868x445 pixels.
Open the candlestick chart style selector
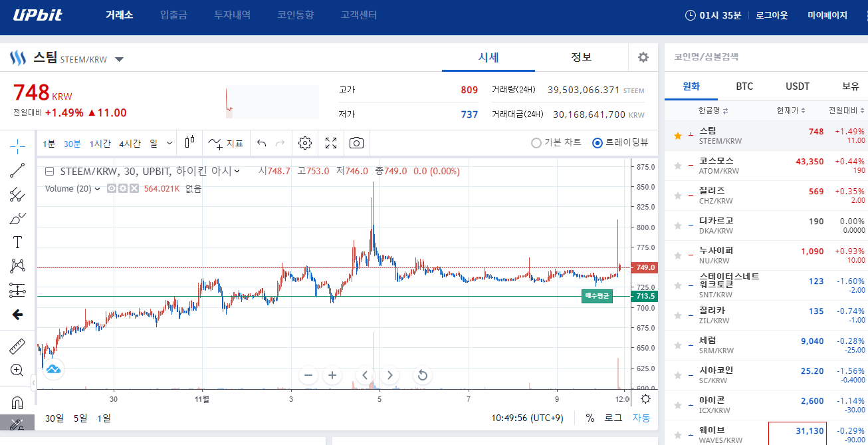(190, 143)
